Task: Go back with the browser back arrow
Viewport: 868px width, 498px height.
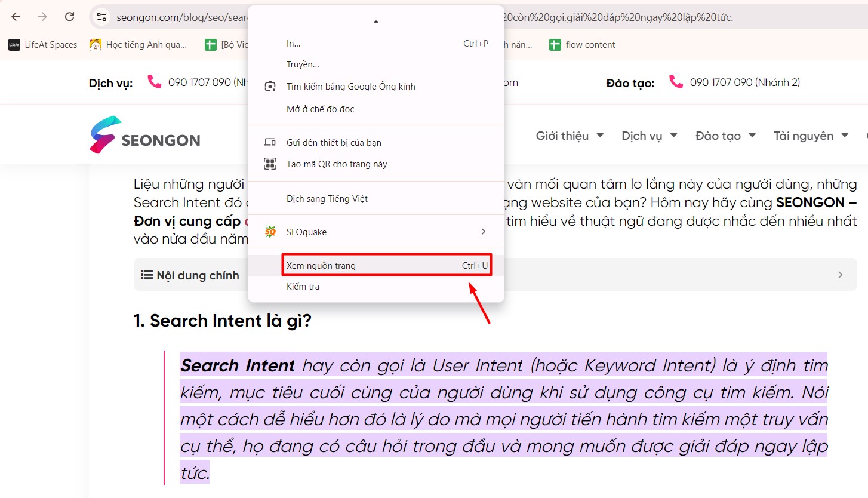Action: pyautogui.click(x=16, y=17)
